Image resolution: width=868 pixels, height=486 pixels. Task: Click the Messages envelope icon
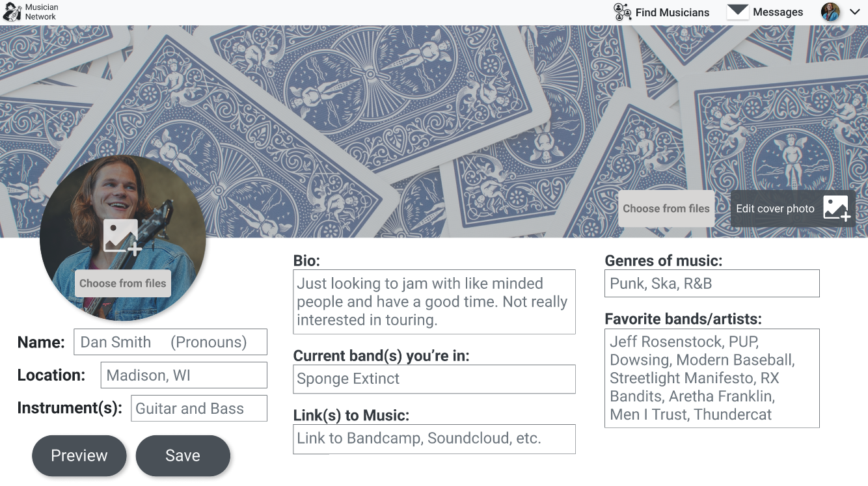click(x=737, y=12)
